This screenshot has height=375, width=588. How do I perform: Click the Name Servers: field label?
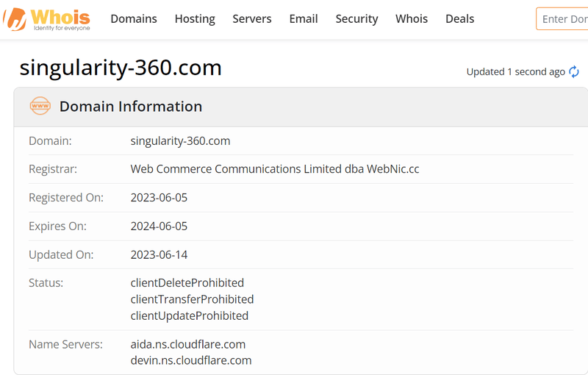pos(65,344)
